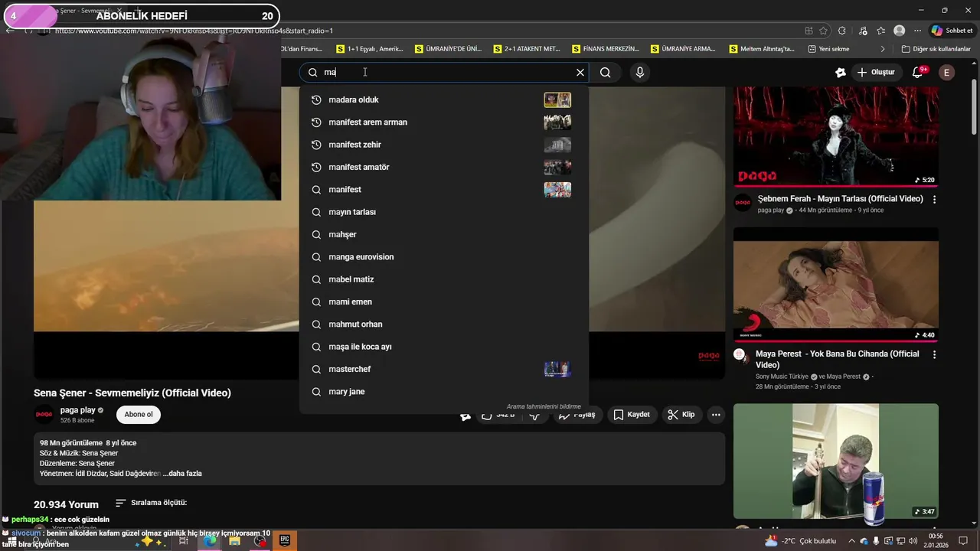This screenshot has width=980, height=551.
Task: Open weather widget '-2°C Çok bulutlu'
Action: 799,541
